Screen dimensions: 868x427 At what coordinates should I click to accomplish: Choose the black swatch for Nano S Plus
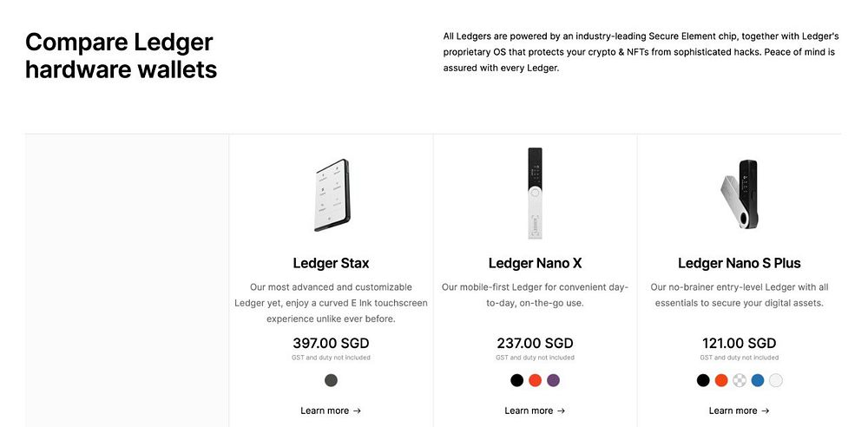(x=703, y=380)
